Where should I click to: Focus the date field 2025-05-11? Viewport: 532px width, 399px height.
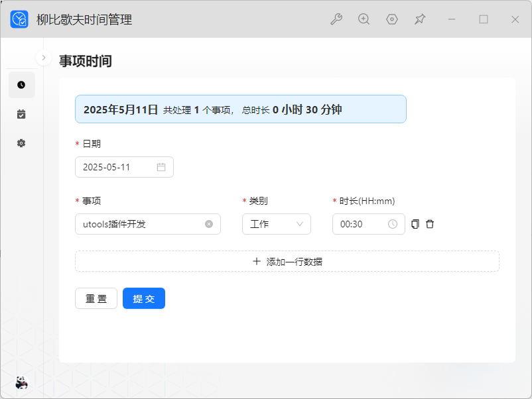(x=124, y=167)
